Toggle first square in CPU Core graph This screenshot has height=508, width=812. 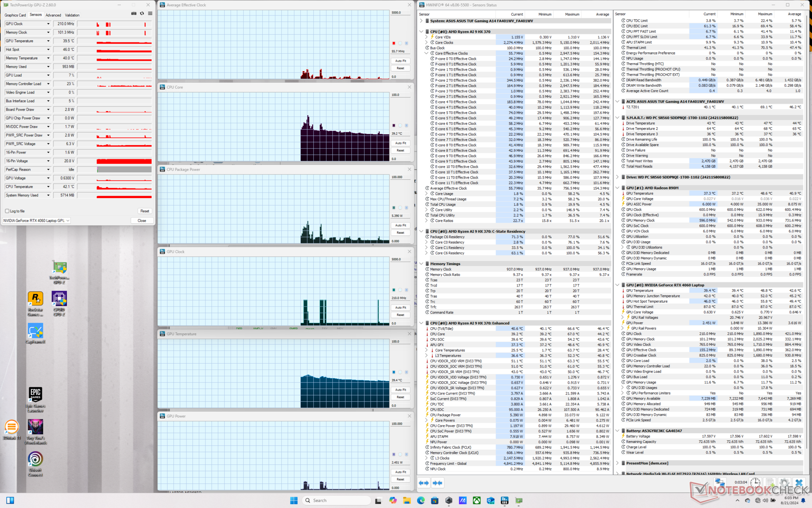point(394,125)
